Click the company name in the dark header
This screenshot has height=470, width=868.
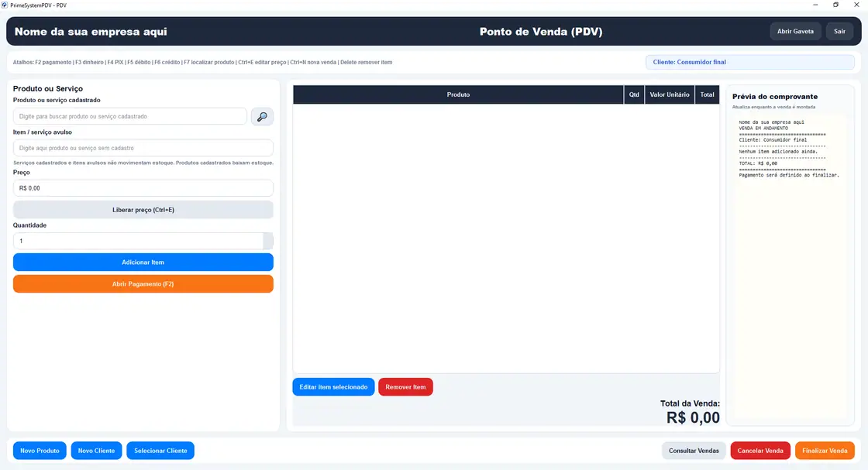91,32
